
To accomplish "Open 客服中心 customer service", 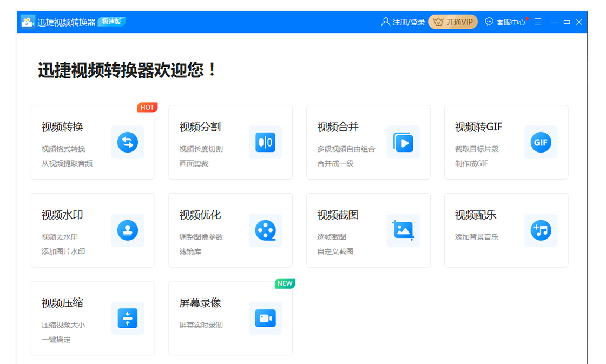I will 505,22.
